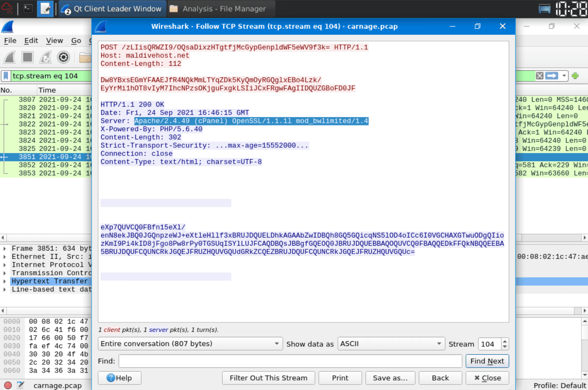Image resolution: width=588 pixels, height=390 pixels.
Task: Close the Follow TCP Stream dialog via Close button
Action: click(487, 378)
